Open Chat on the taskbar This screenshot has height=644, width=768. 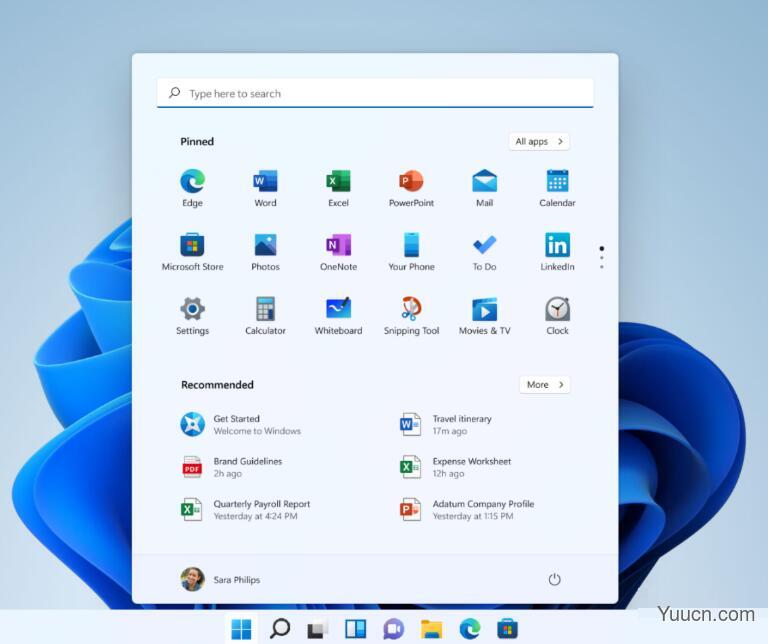(394, 629)
